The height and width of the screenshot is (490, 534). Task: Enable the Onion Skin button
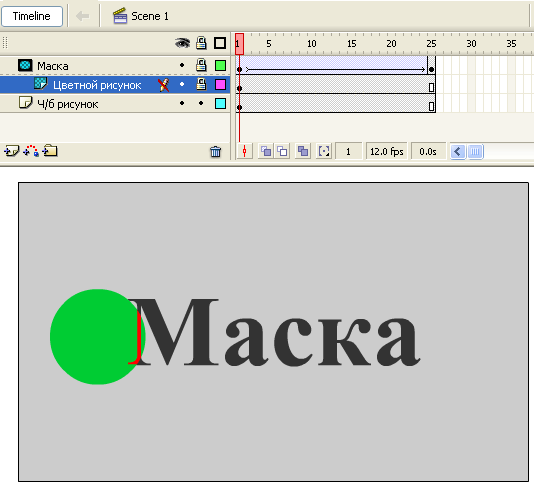(266, 151)
